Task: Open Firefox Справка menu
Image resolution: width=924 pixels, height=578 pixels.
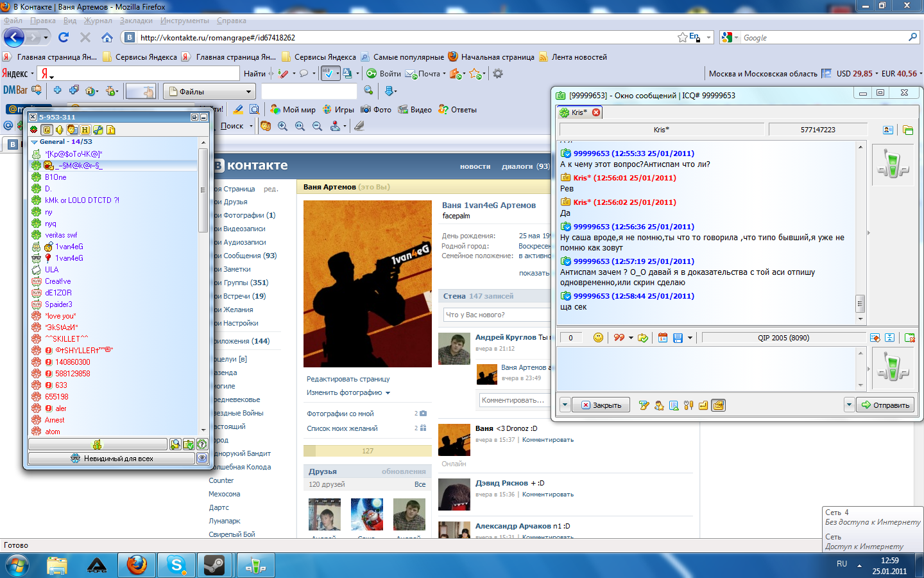Action: 232,21
